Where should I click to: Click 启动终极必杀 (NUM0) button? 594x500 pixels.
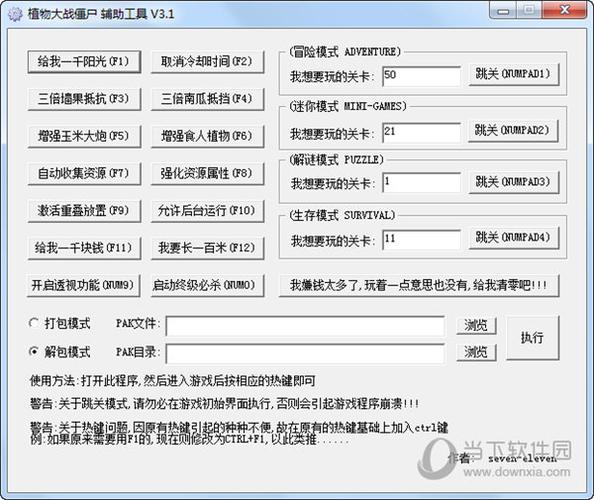[207, 285]
